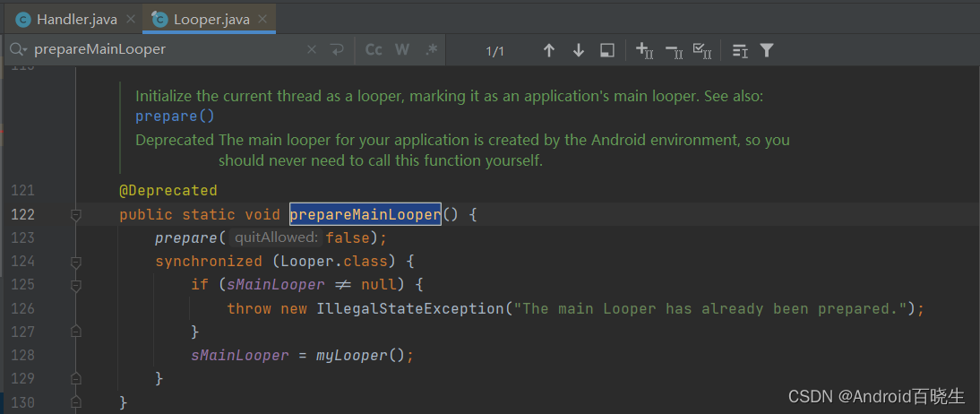
Task: Close the Handler.java tab
Action: pos(130,20)
